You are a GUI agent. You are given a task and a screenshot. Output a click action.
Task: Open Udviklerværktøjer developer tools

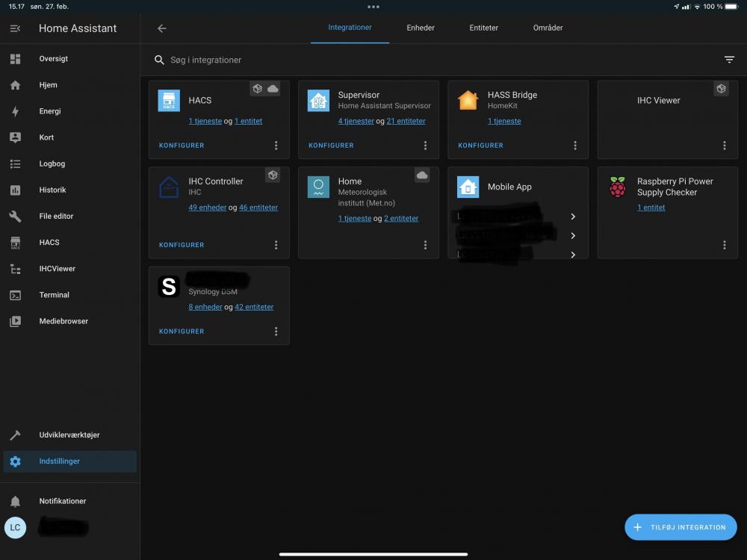coord(69,435)
